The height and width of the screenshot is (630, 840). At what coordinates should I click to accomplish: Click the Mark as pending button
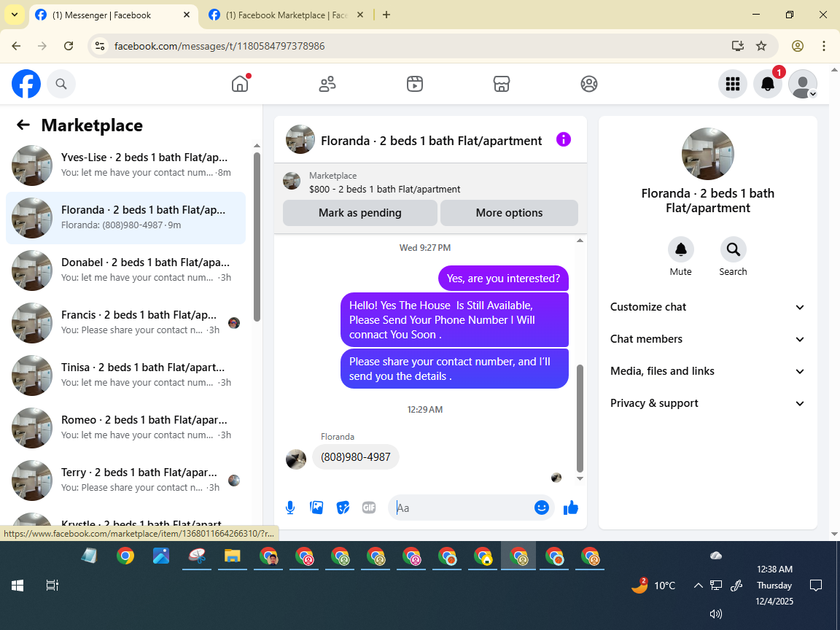click(360, 213)
